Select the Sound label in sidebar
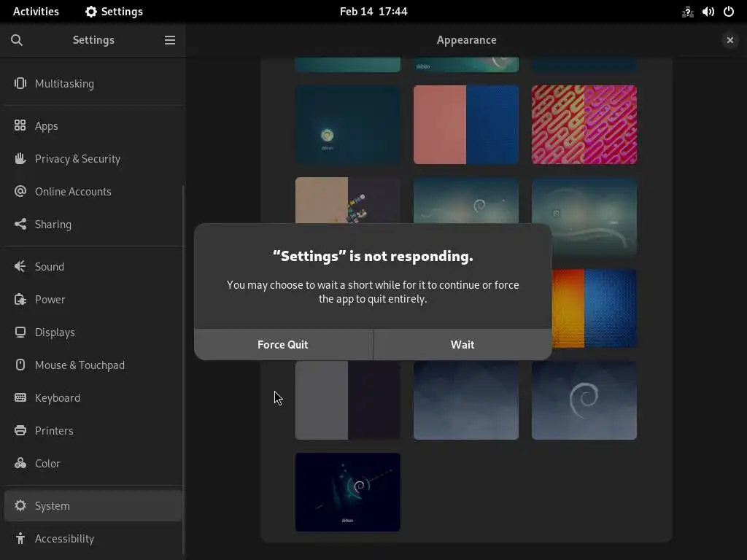 [49, 267]
